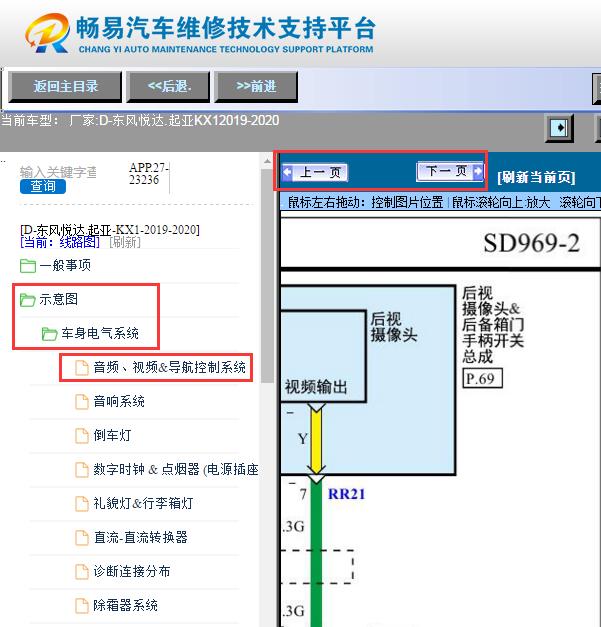The width and height of the screenshot is (601, 627).
Task: Click right arrow icon on 下一页
Action: pos(477,171)
